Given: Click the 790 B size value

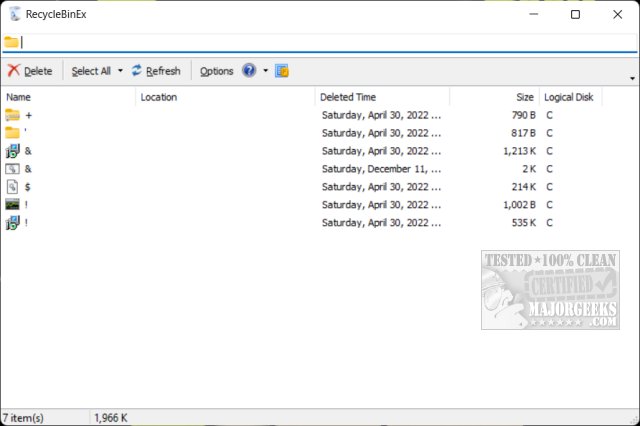Looking at the screenshot, I should 524,115.
